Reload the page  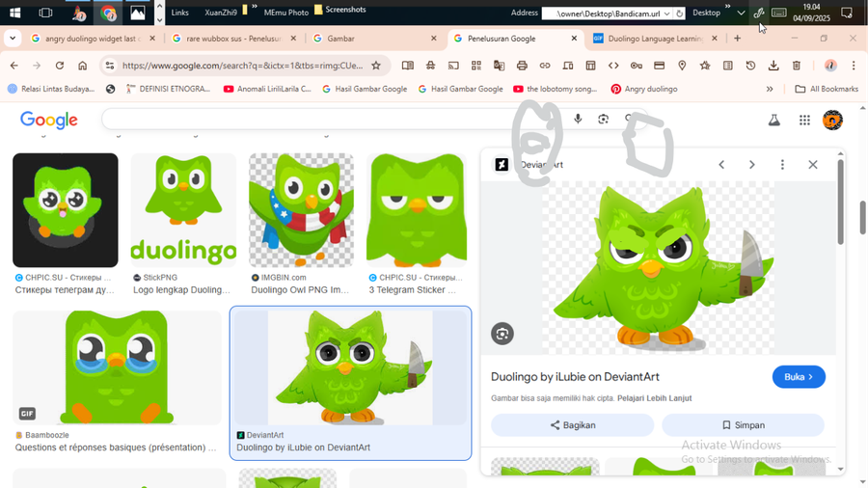tap(59, 66)
